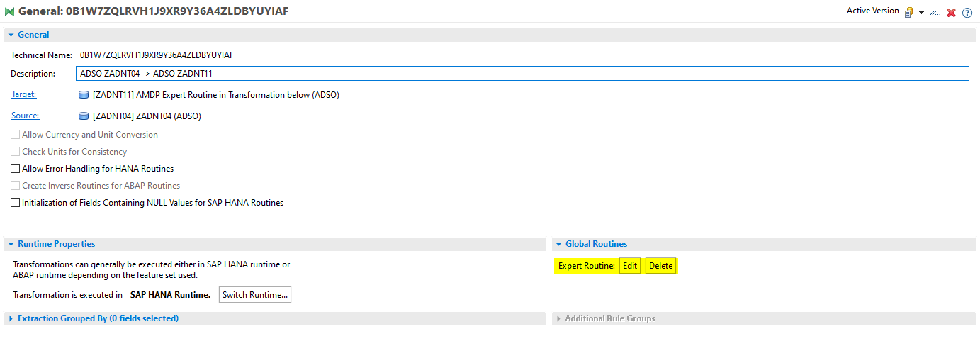
Task: Delete the Expert Routine
Action: coord(660,266)
